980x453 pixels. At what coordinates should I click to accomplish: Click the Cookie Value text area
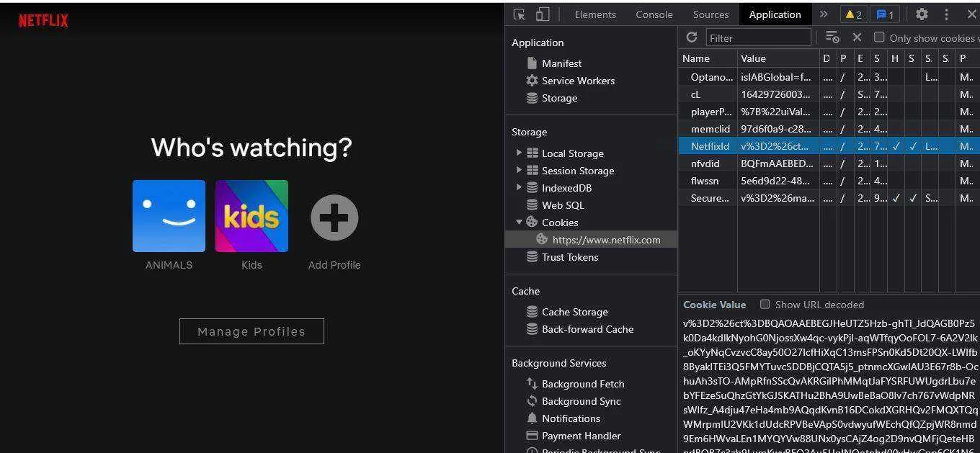(830, 384)
